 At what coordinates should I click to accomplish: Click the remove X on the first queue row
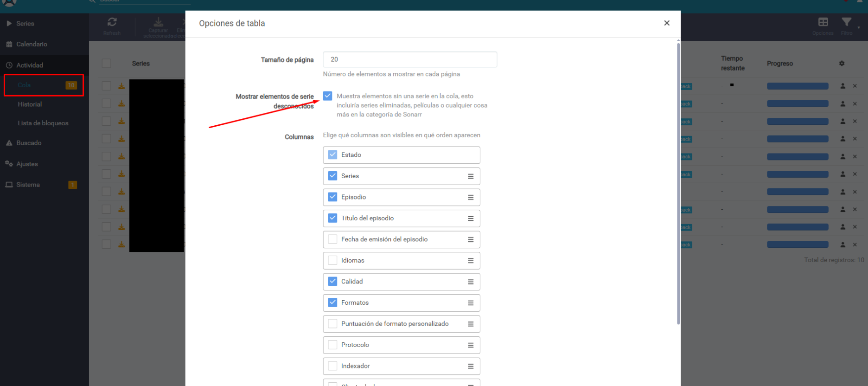click(x=855, y=86)
